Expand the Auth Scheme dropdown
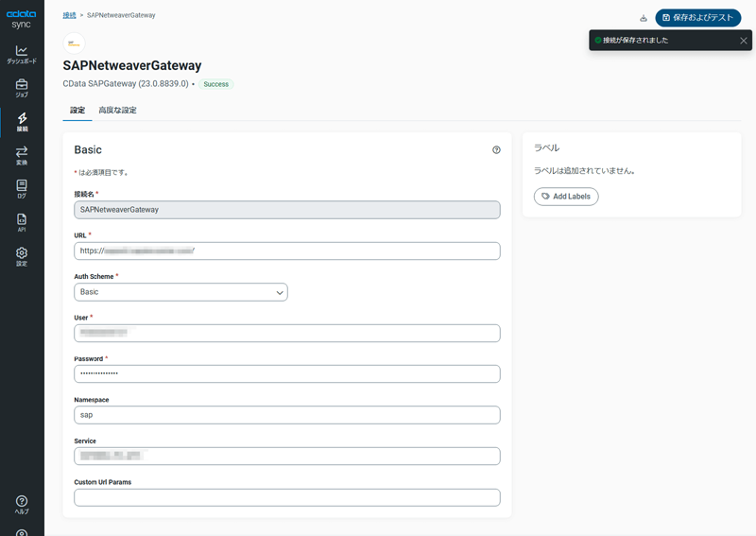Viewport: 756px width, 536px height. click(x=180, y=292)
